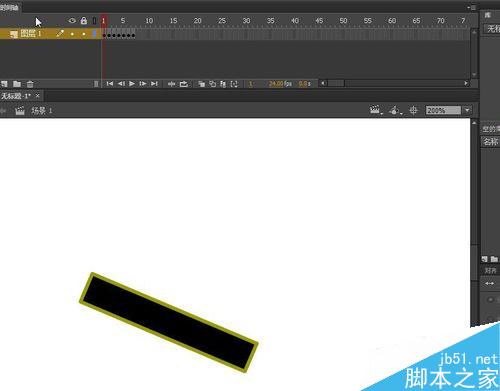Click the back arrow in edit bar

click(x=3, y=111)
